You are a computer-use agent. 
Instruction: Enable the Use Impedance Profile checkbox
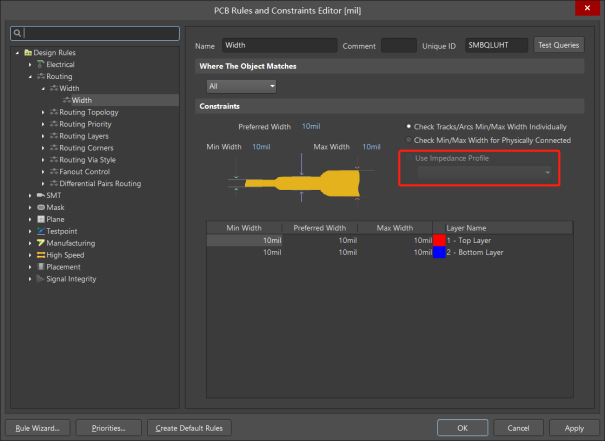(x=407, y=159)
